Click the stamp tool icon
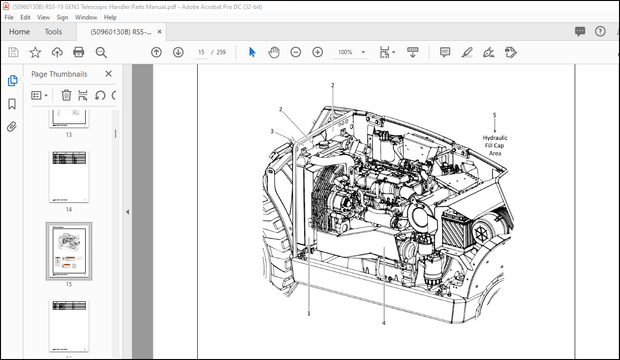Viewport: 620px width, 360px height. (510, 52)
